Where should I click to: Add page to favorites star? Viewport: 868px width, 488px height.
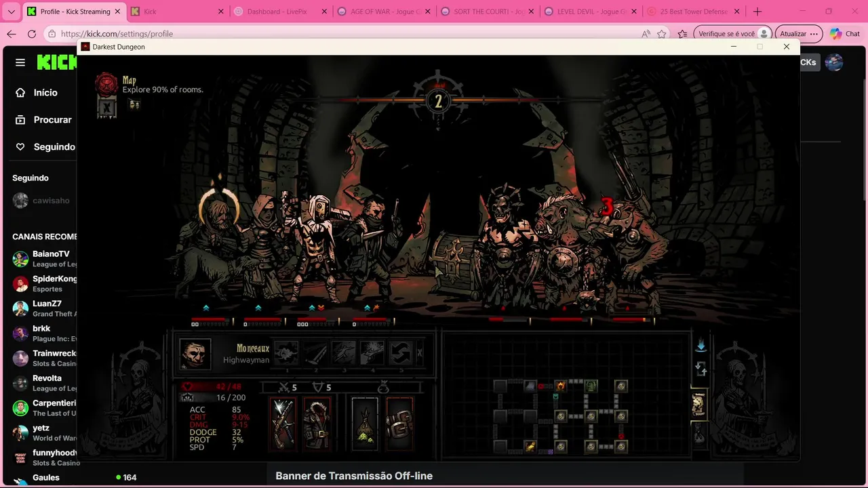[662, 34]
